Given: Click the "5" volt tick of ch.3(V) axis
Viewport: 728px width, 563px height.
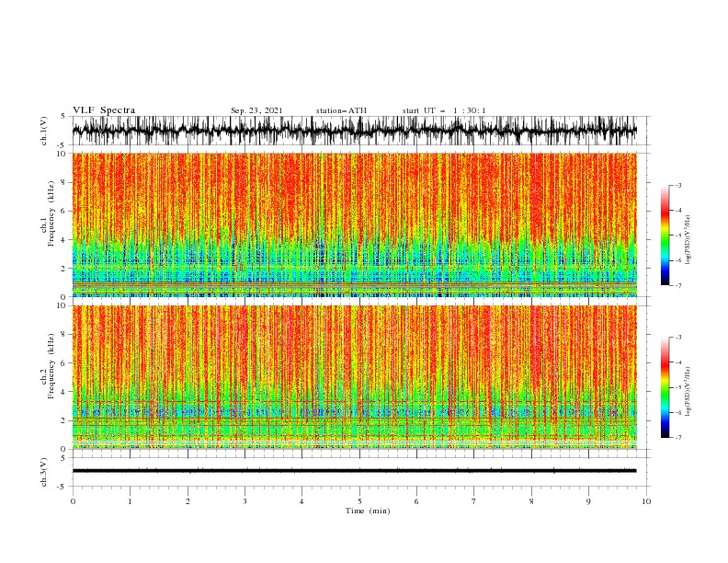Looking at the screenshot, I should pos(63,457).
